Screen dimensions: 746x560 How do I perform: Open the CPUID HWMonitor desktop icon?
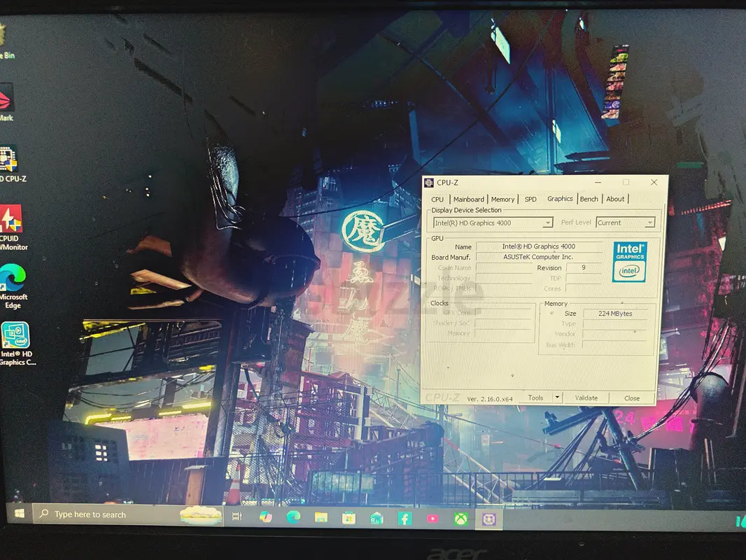point(11,227)
